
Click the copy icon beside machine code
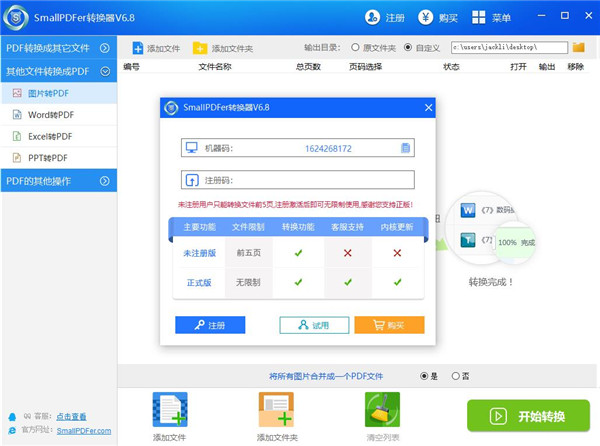coord(405,148)
